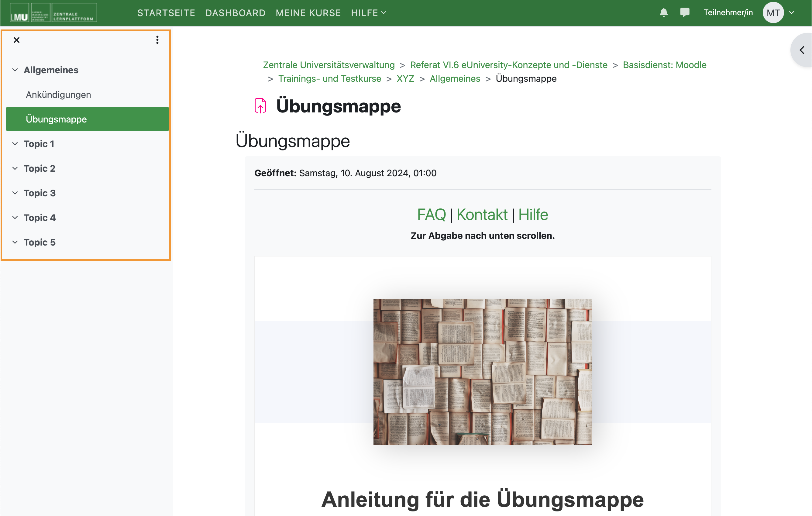Open the Allgemeines breadcrumb link
The width and height of the screenshot is (812, 516).
tap(455, 79)
